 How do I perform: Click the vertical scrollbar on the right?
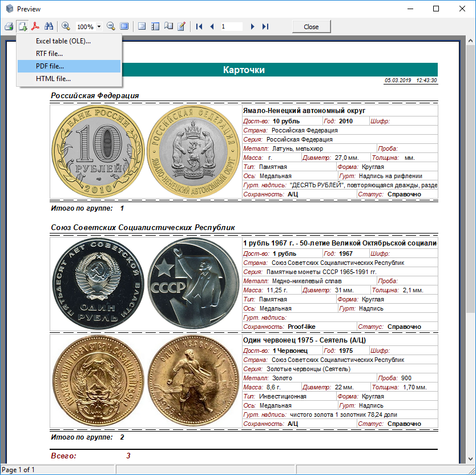470,228
